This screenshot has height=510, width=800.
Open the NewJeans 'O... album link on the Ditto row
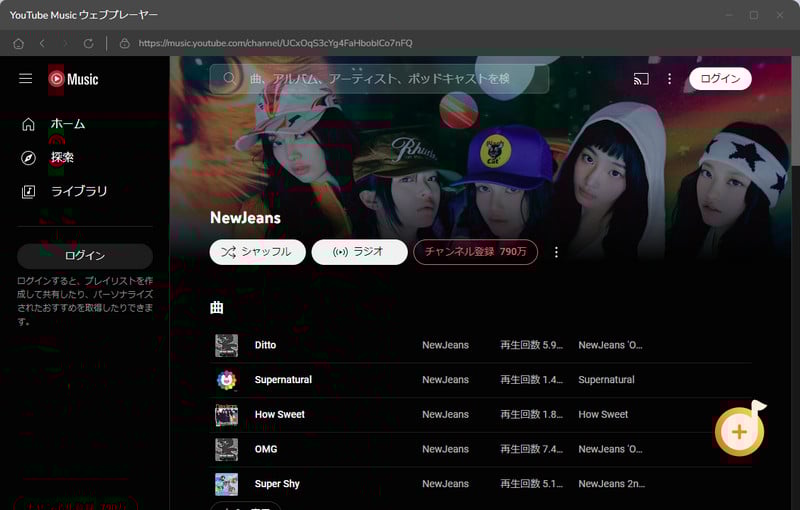tap(610, 345)
